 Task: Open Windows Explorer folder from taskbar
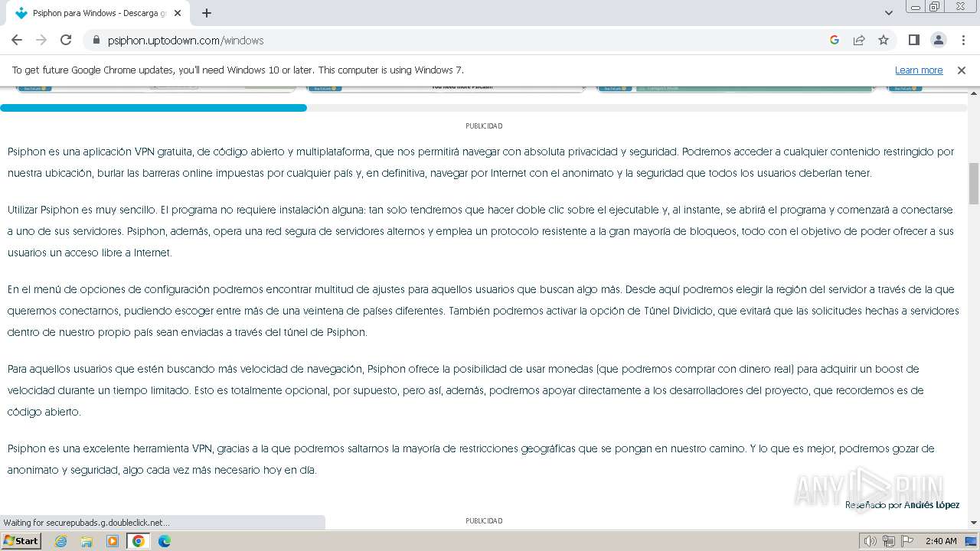87,541
